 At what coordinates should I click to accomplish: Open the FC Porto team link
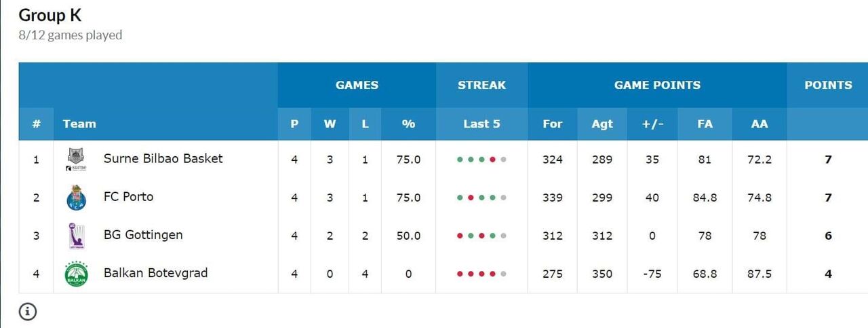(x=128, y=197)
